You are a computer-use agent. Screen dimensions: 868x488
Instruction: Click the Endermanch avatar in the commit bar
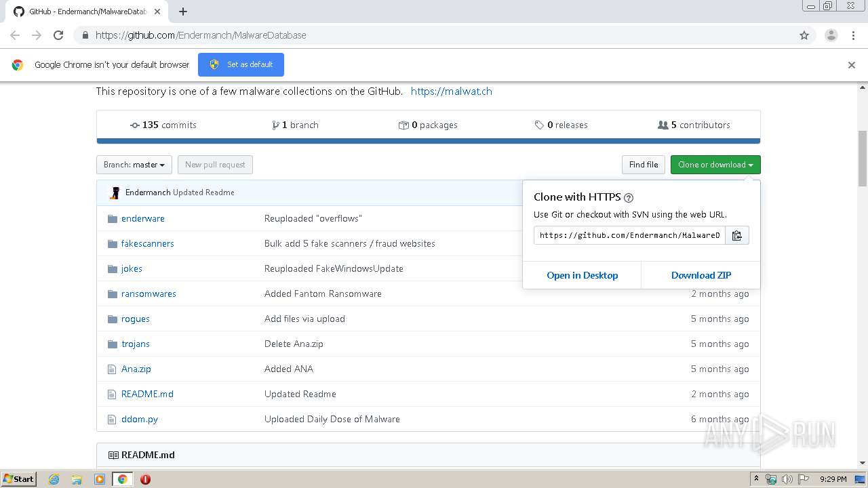(x=115, y=192)
